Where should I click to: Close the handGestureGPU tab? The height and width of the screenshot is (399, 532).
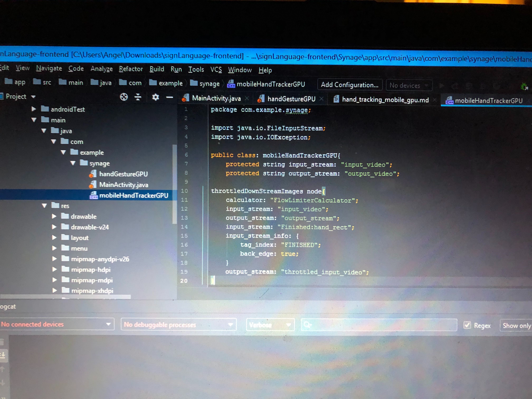pyautogui.click(x=321, y=99)
